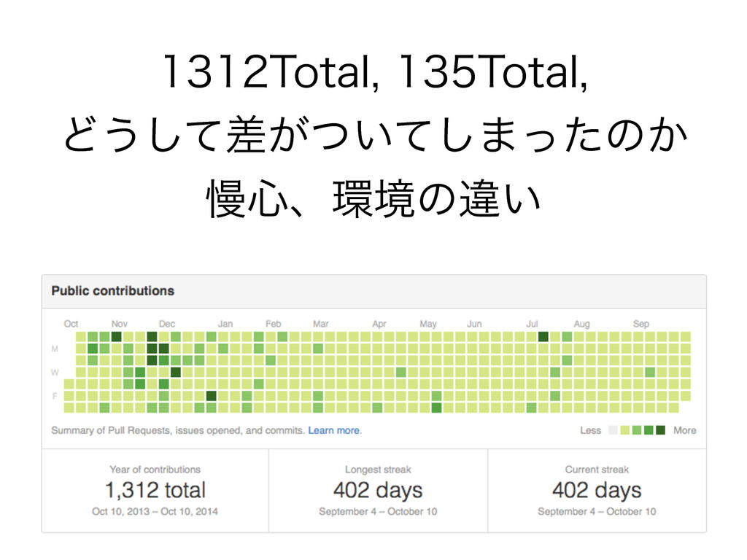Click the lightest yellow-green legend swatch
This screenshot has width=747, height=560.
click(624, 430)
